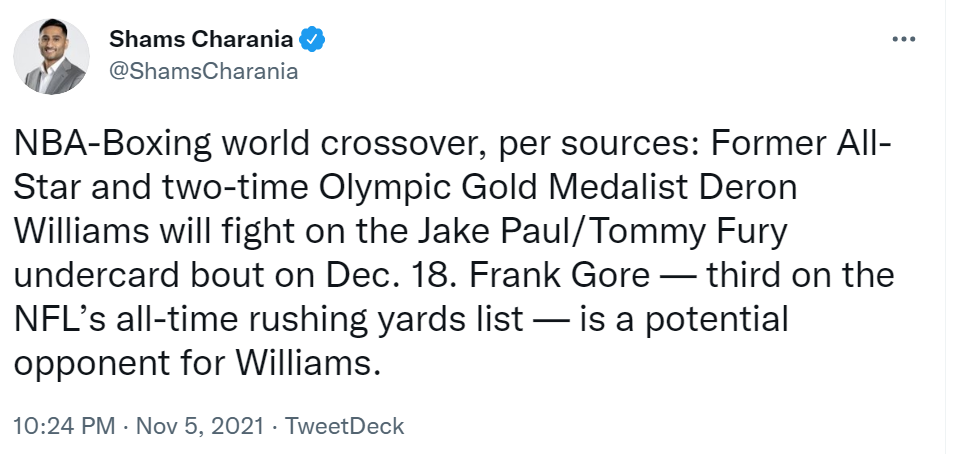Click the blue verified checkmark badge
967x454 pixels.
pos(312,39)
